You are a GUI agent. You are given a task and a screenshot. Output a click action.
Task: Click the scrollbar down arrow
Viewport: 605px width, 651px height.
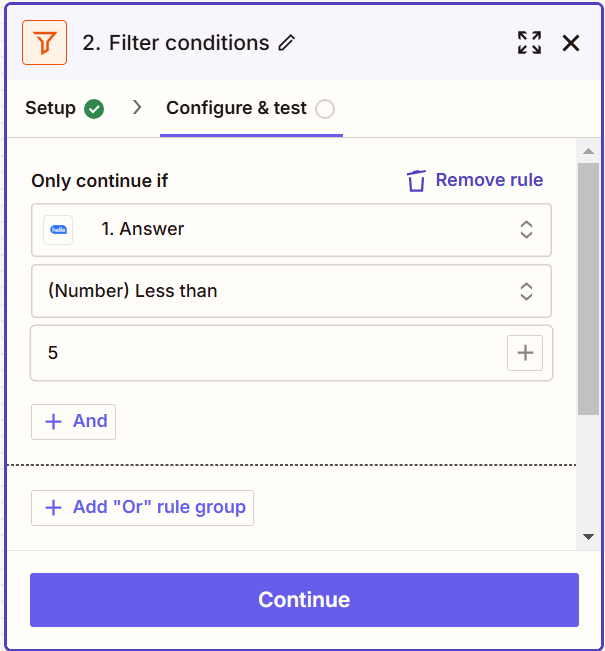coord(588,537)
